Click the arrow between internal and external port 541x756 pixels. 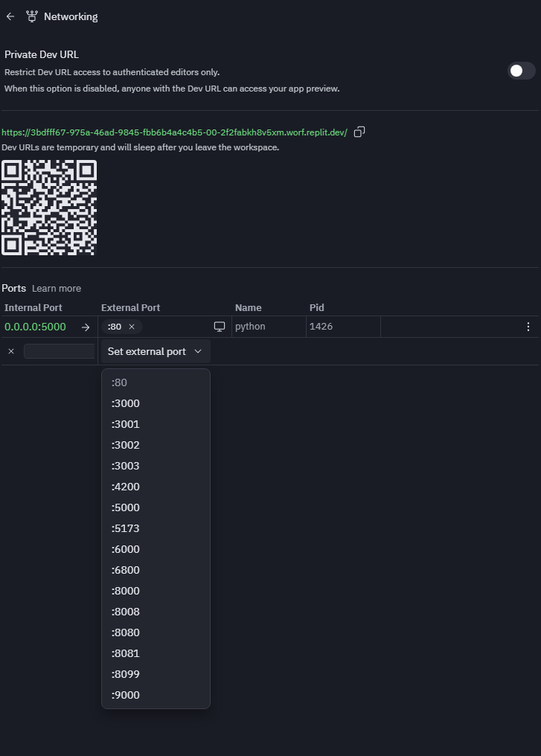(x=86, y=327)
